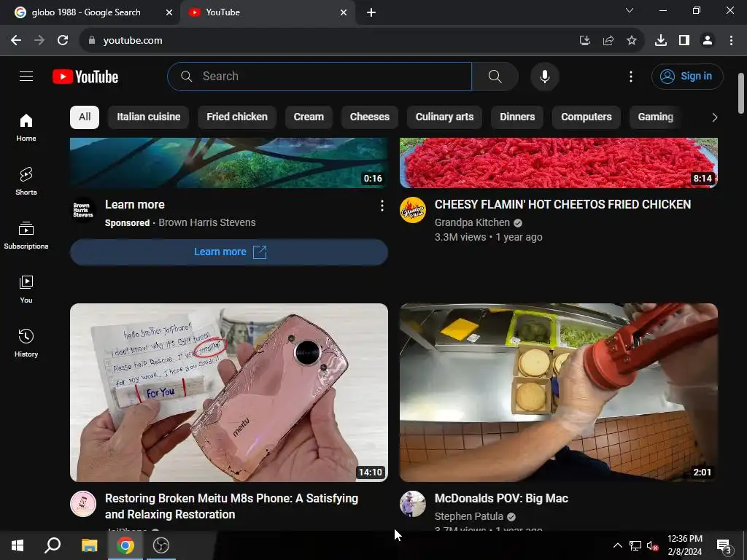Open a new browser tab

[371, 13]
